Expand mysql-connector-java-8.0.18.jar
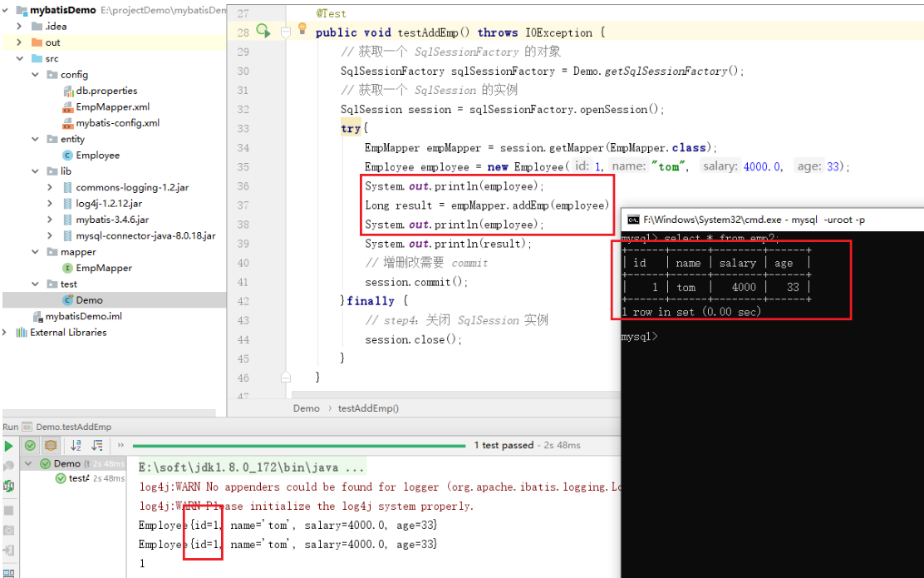924x578 pixels. pyautogui.click(x=50, y=236)
